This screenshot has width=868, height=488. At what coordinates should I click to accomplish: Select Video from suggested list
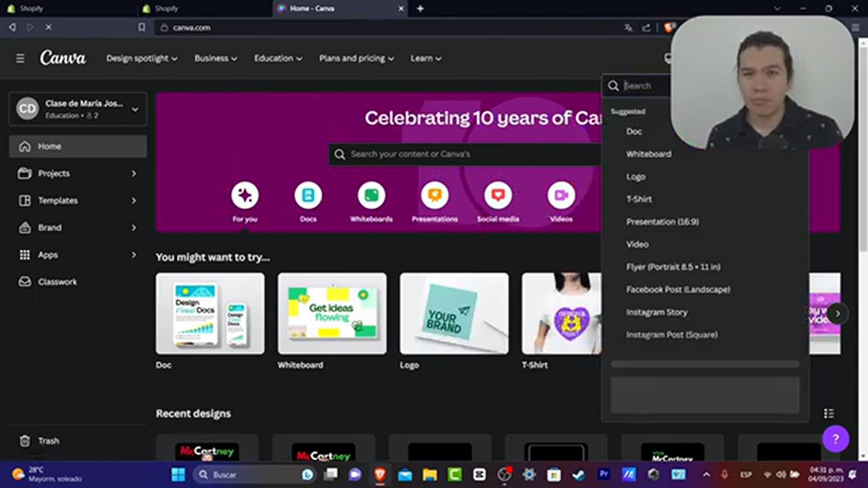click(637, 244)
